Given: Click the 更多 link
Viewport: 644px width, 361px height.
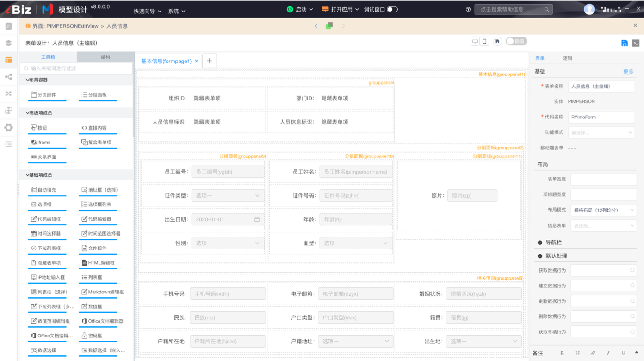Looking at the screenshot, I should click(x=628, y=72).
